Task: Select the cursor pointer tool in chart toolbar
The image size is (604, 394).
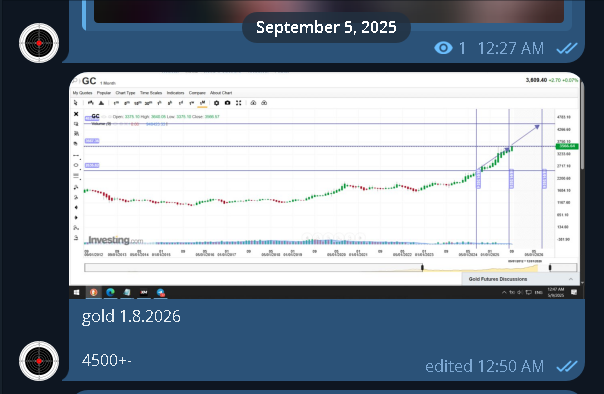Action: point(76,103)
